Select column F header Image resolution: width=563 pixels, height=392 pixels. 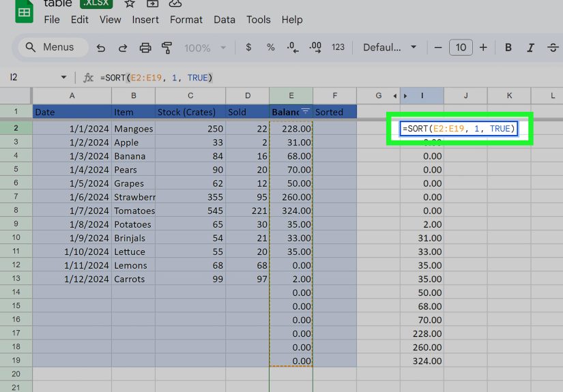(x=334, y=95)
